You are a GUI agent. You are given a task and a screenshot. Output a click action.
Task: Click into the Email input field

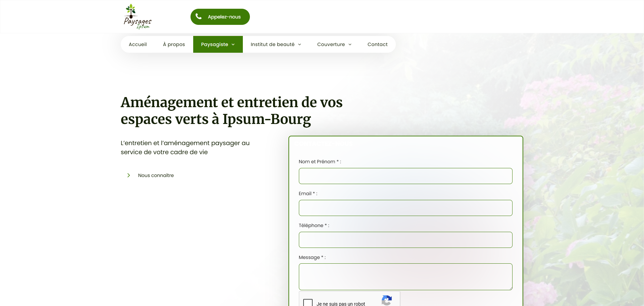click(x=405, y=208)
